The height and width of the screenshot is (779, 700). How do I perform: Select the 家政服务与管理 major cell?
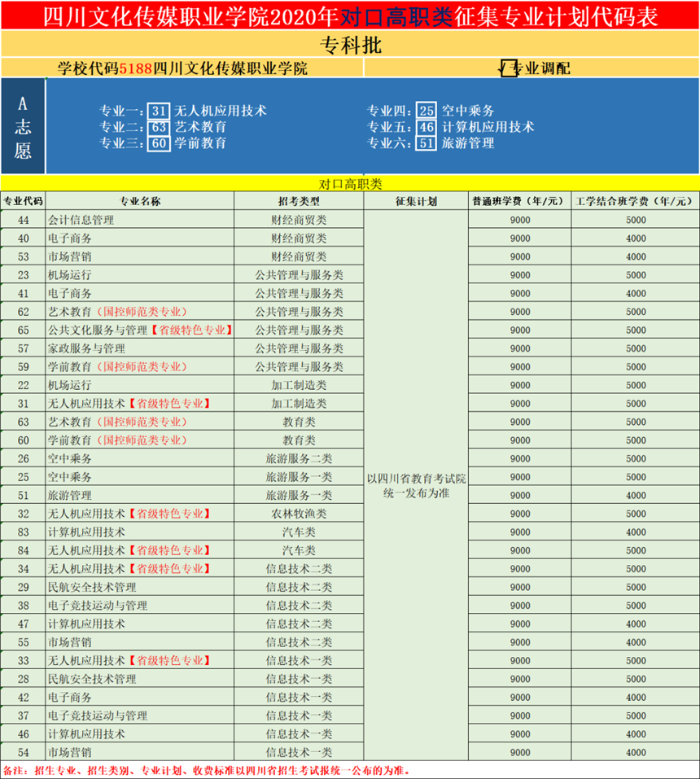click(x=86, y=348)
